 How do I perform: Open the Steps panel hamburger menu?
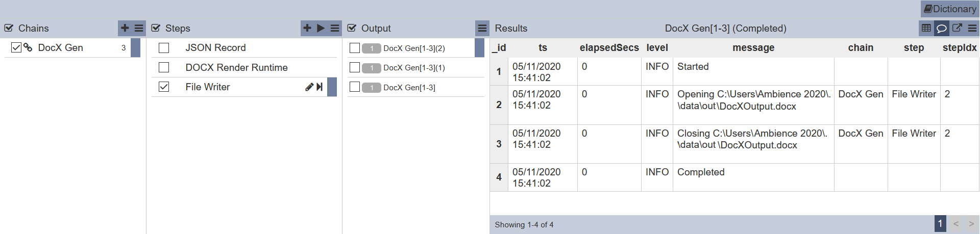pyautogui.click(x=335, y=28)
